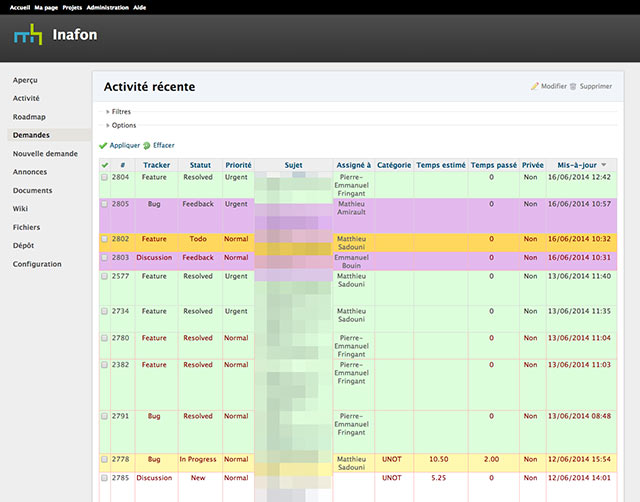
Task: Open the Accueil top menu
Action: click(20, 7)
